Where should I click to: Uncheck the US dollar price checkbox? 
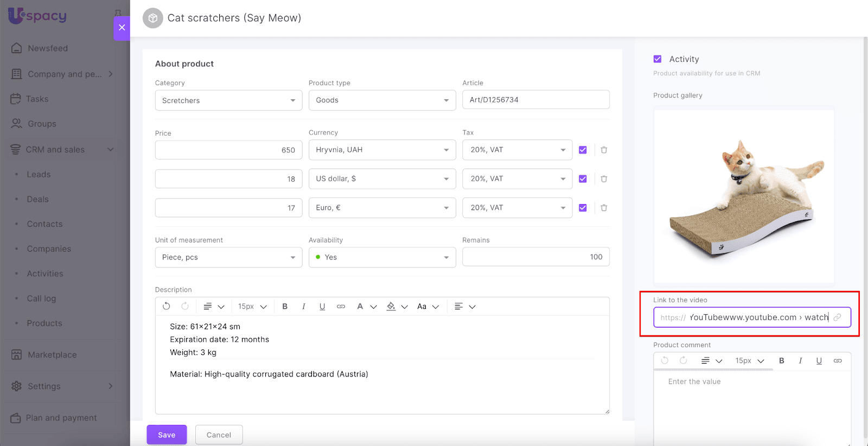(x=583, y=179)
